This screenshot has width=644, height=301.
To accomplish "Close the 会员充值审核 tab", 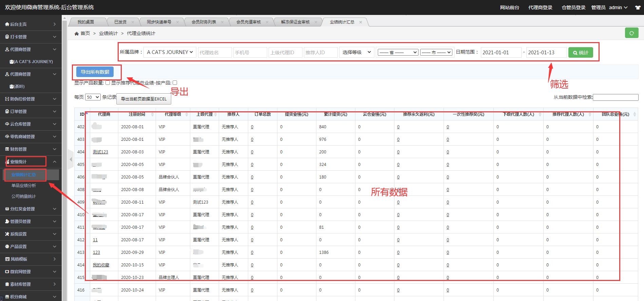I will tap(267, 22).
